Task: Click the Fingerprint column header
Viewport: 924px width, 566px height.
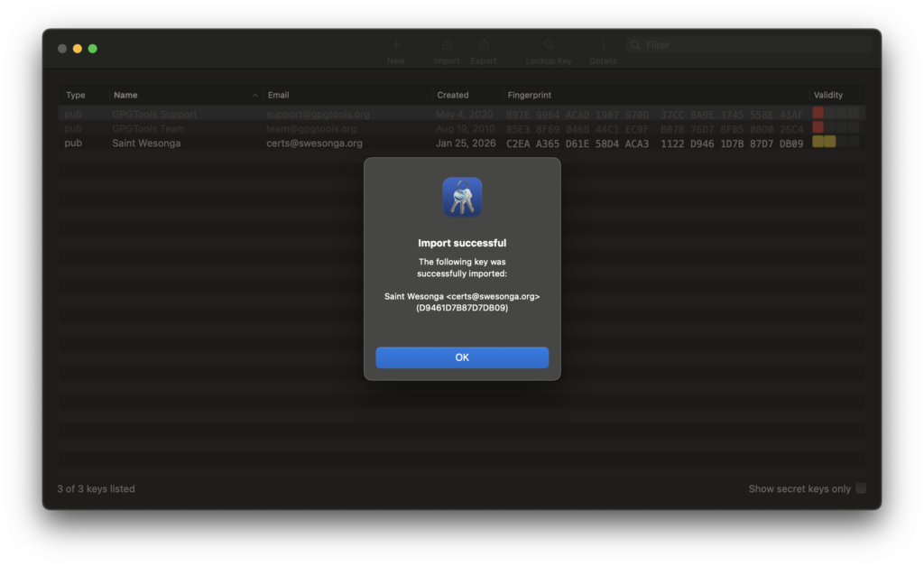Action: (x=530, y=95)
